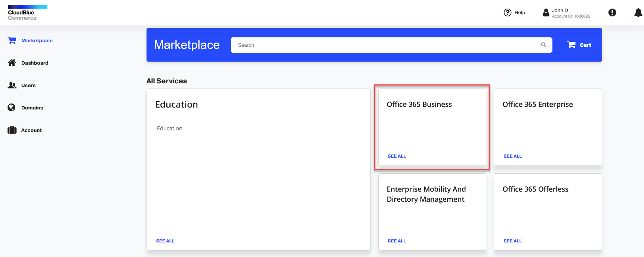644x257 pixels.
Task: Click the Cart button in banner
Action: point(579,45)
